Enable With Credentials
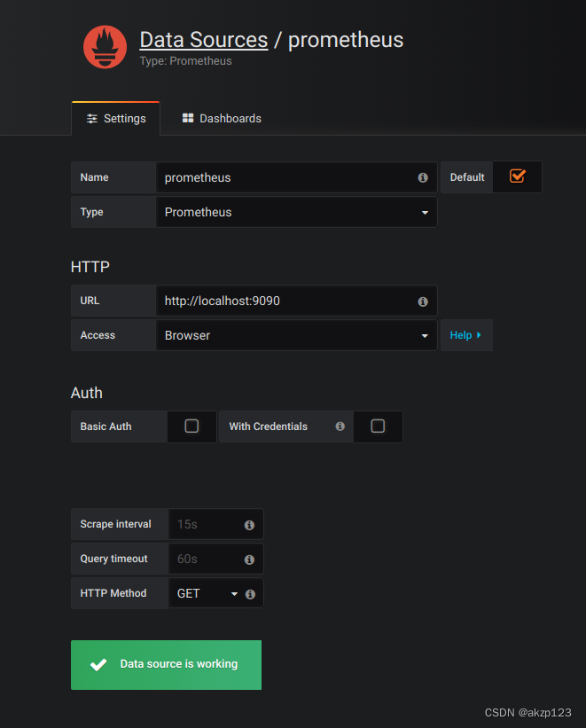 pyautogui.click(x=379, y=427)
